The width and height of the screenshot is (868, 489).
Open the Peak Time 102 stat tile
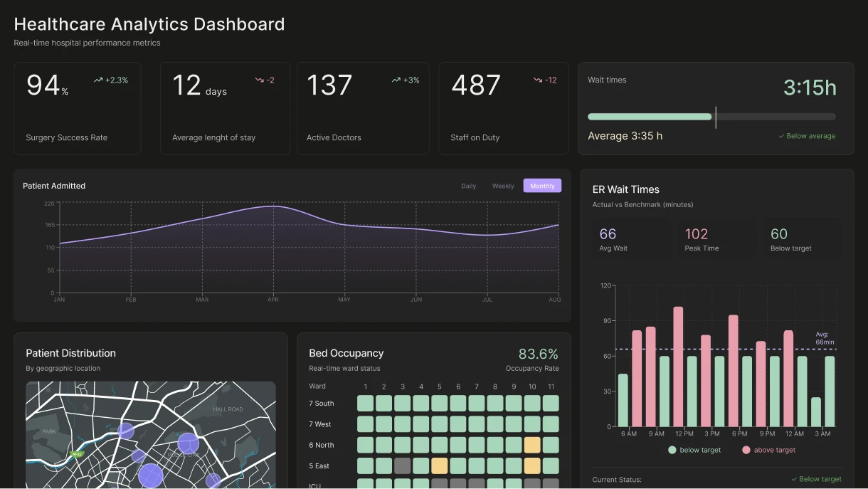coord(715,239)
